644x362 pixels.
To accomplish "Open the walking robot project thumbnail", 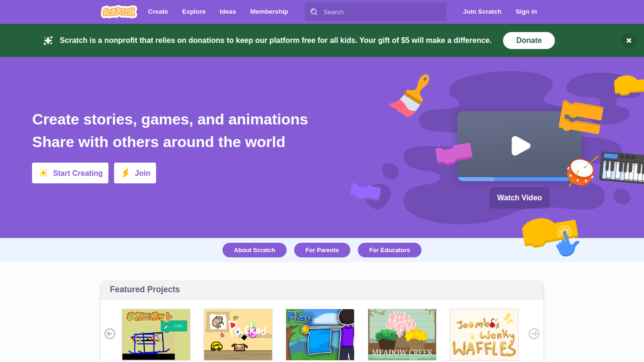I will 156,335.
